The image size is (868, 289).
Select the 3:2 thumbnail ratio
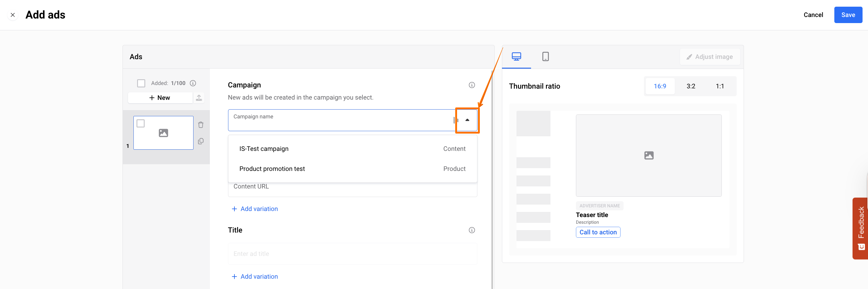[x=690, y=86]
